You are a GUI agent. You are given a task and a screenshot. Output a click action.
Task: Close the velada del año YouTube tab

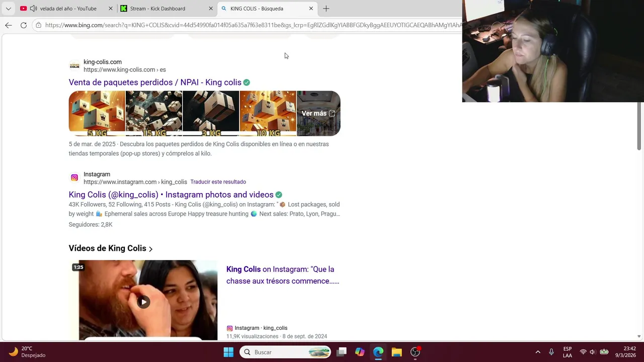click(110, 9)
